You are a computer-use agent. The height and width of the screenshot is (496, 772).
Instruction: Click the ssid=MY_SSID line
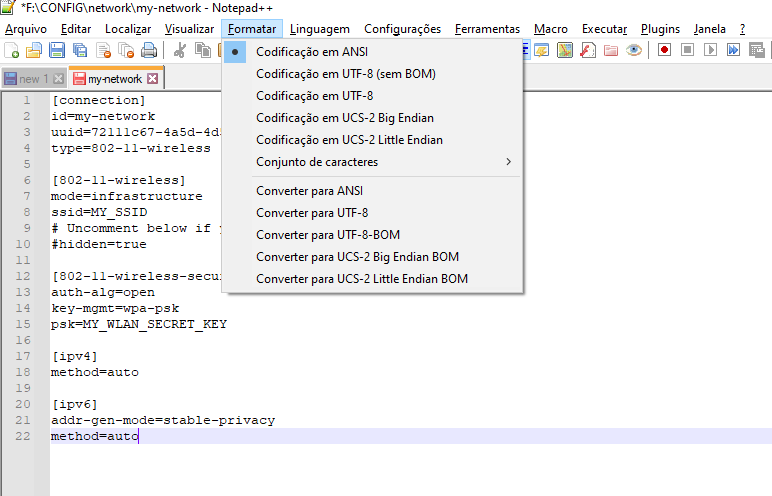coord(99,212)
